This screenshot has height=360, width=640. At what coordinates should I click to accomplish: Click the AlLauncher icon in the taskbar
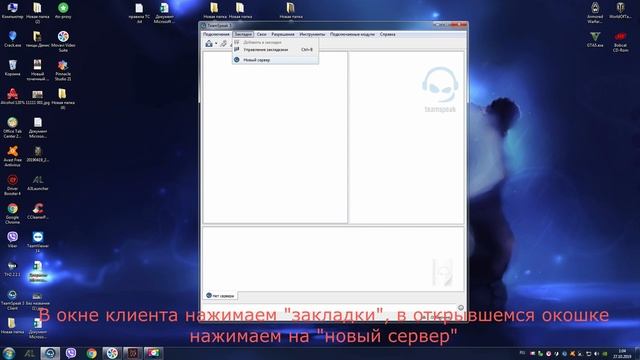click(29, 353)
